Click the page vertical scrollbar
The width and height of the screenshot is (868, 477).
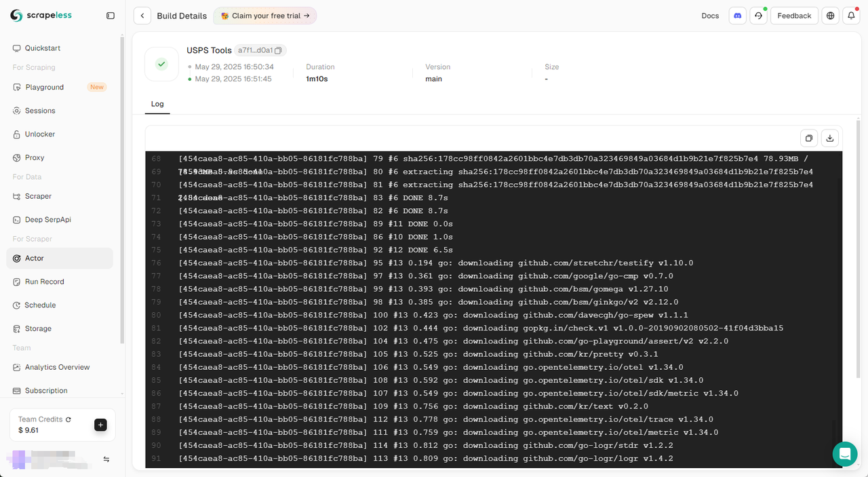(x=859, y=248)
